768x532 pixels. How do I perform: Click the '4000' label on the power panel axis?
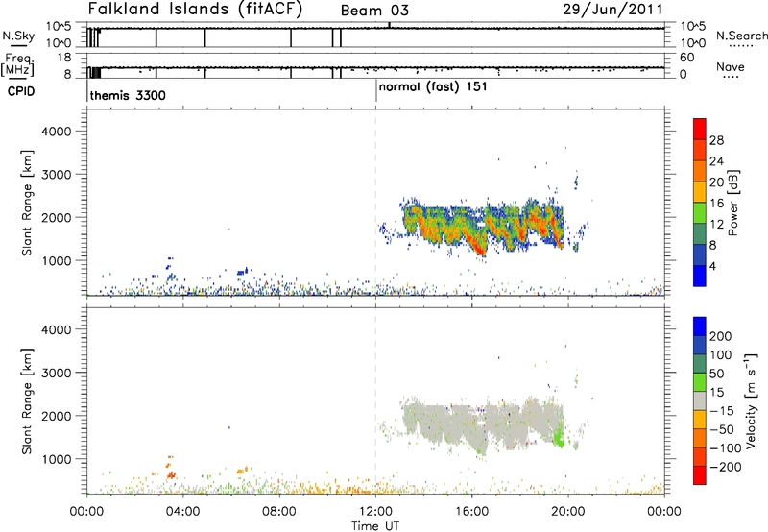[57, 132]
